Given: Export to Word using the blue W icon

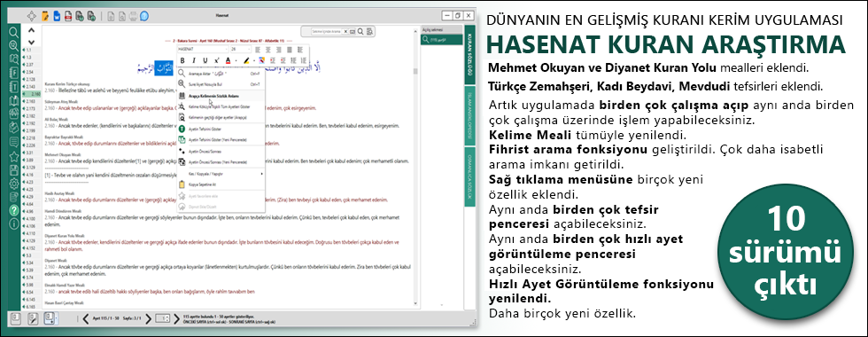Looking at the screenshot, I should click(x=57, y=16).
